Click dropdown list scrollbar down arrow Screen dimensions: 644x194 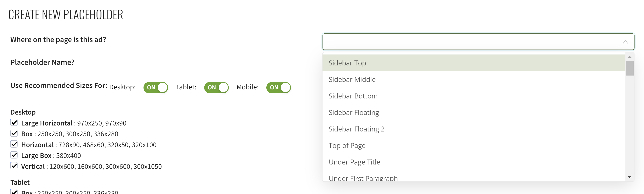630,177
